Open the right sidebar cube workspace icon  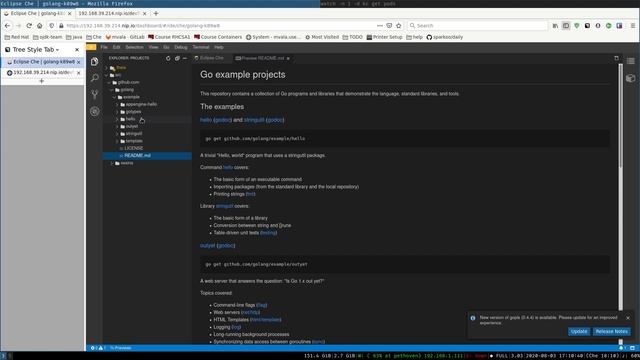(631, 78)
